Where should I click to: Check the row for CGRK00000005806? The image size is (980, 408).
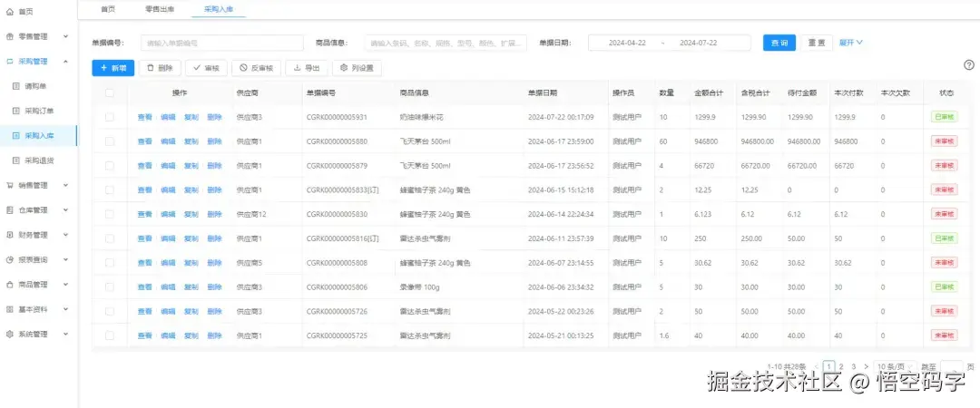pos(110,287)
